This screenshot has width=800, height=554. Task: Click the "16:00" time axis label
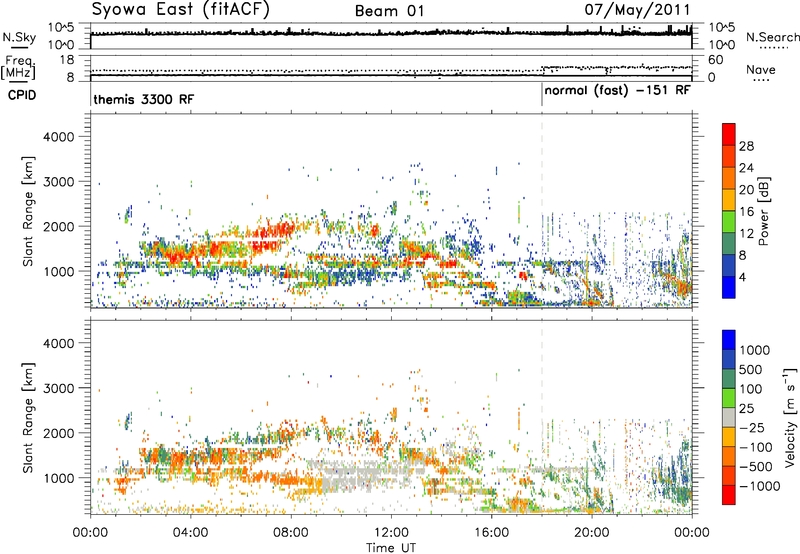pyautogui.click(x=491, y=533)
